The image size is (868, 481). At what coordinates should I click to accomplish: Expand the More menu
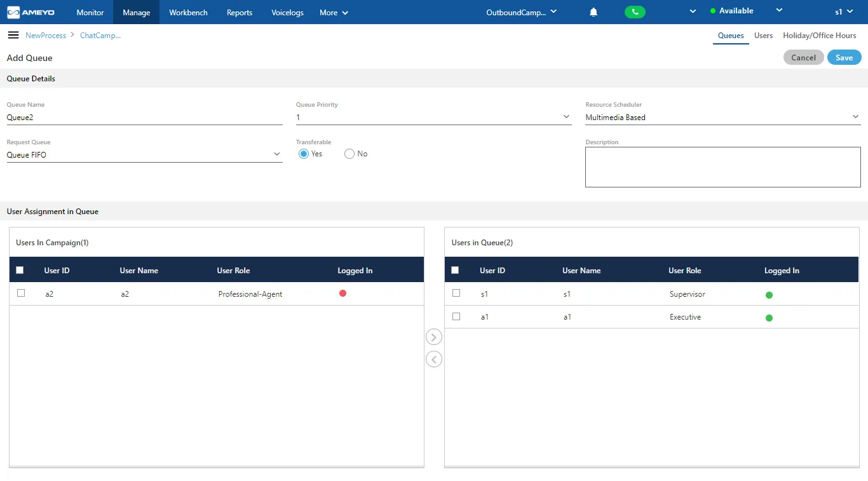pyautogui.click(x=334, y=13)
